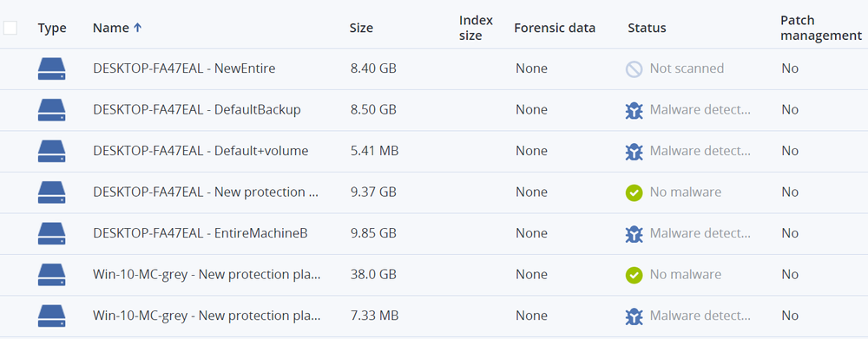Click Malware detect... status text for EntireMachineB
868x339 pixels.
pyautogui.click(x=700, y=233)
